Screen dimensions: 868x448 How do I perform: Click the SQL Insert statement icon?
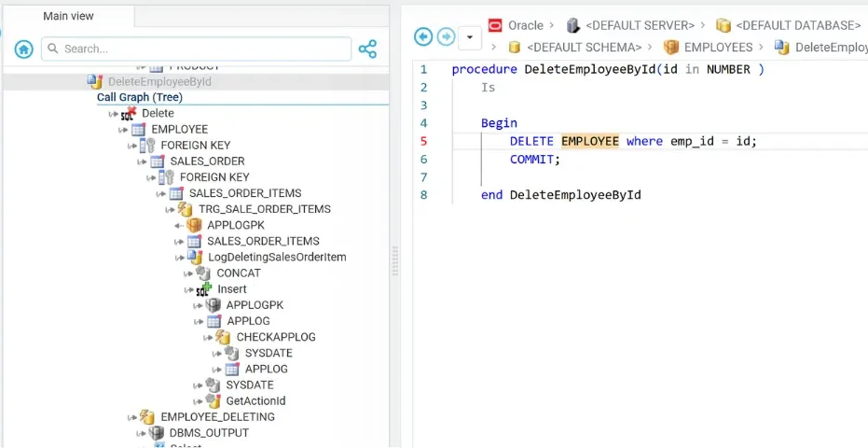pyautogui.click(x=205, y=289)
